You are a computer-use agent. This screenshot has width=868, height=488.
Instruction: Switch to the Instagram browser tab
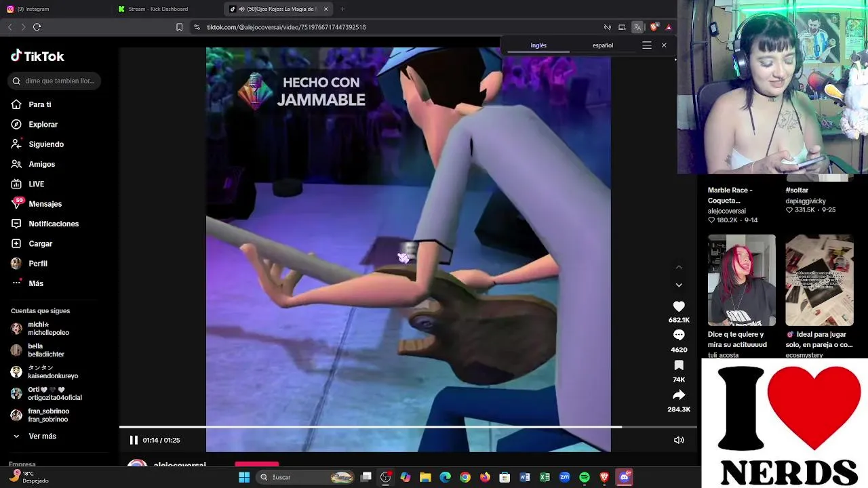tap(56, 9)
